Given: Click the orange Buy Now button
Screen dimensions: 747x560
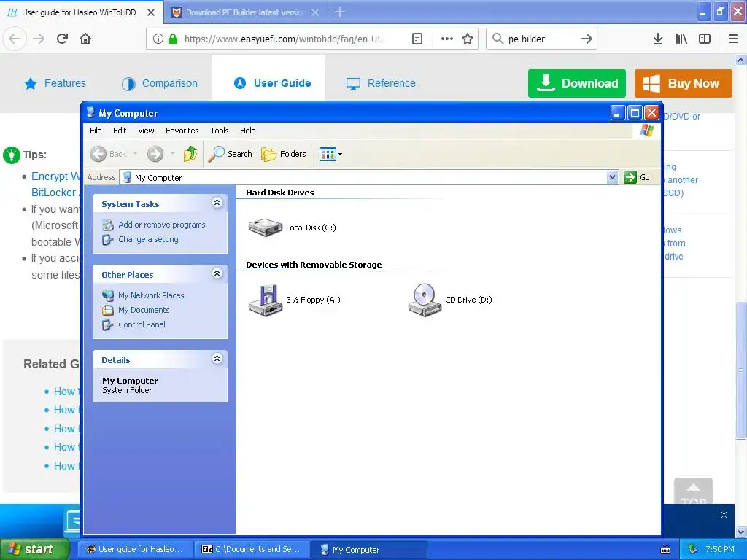Looking at the screenshot, I should 683,83.
